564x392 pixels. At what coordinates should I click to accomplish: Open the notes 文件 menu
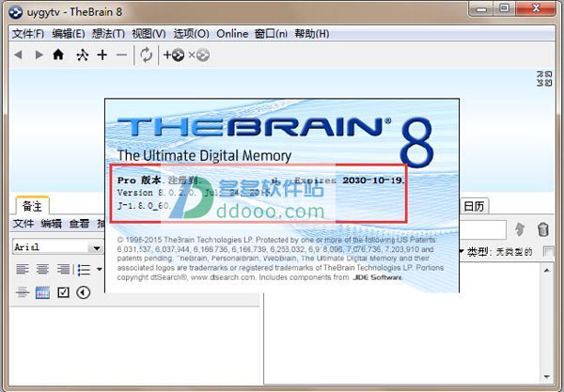coord(23,224)
